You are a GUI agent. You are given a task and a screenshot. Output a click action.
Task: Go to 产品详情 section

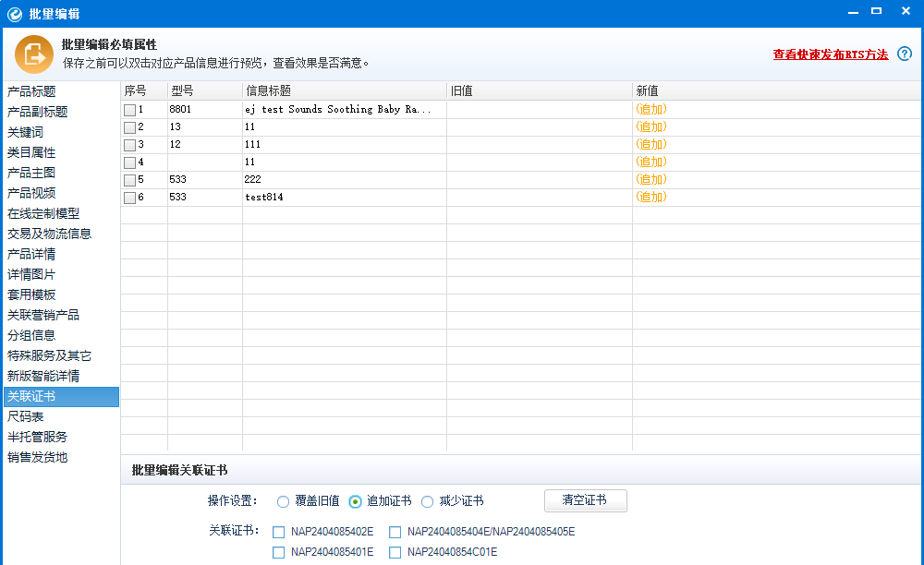[x=31, y=254]
